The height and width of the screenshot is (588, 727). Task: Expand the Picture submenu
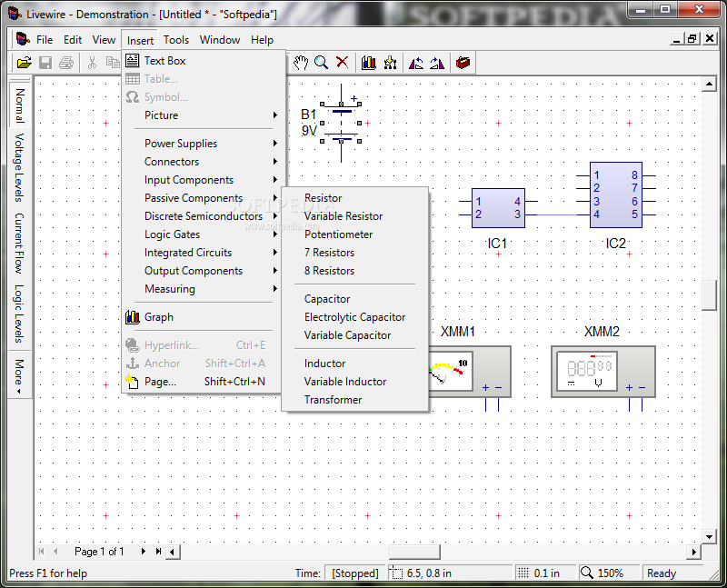coord(203,115)
